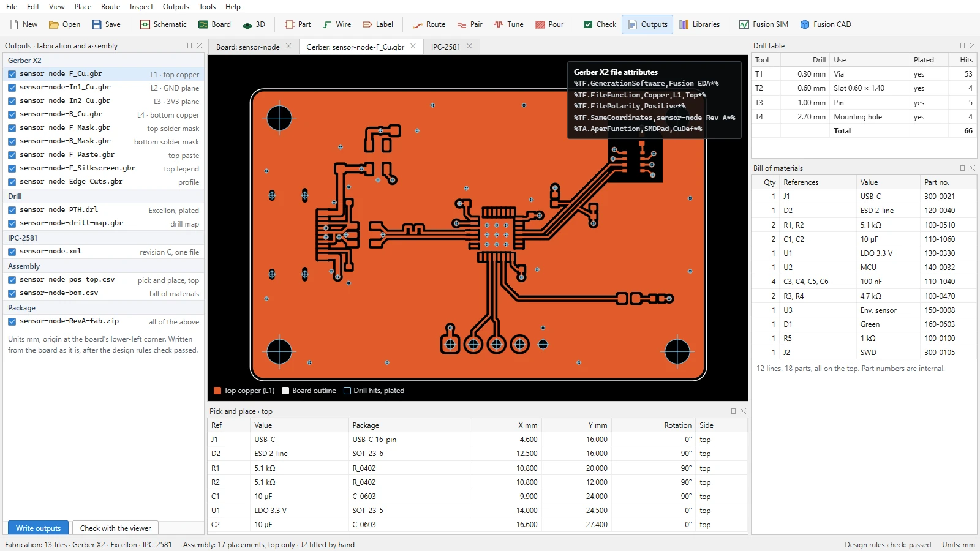Screen dimensions: 980x551
Task: Close the Outputs fabrication and assembly panel
Action: [x=199, y=46]
